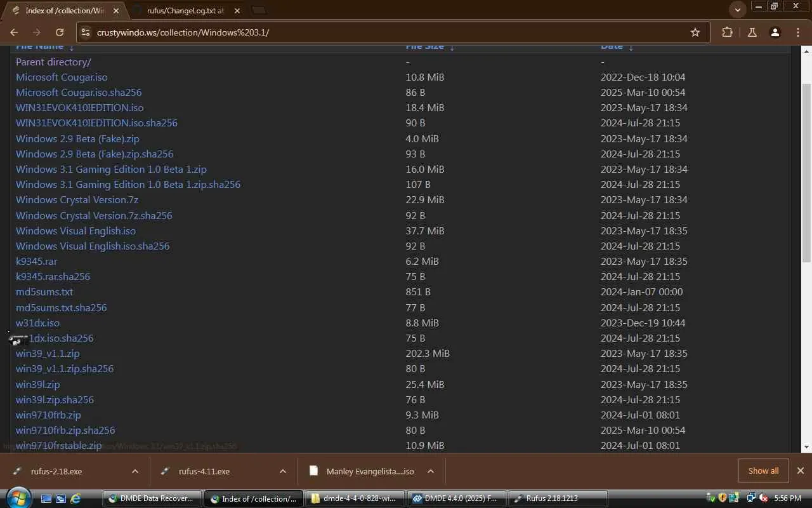Open the tab search dropdown
812x508 pixels.
point(737,10)
